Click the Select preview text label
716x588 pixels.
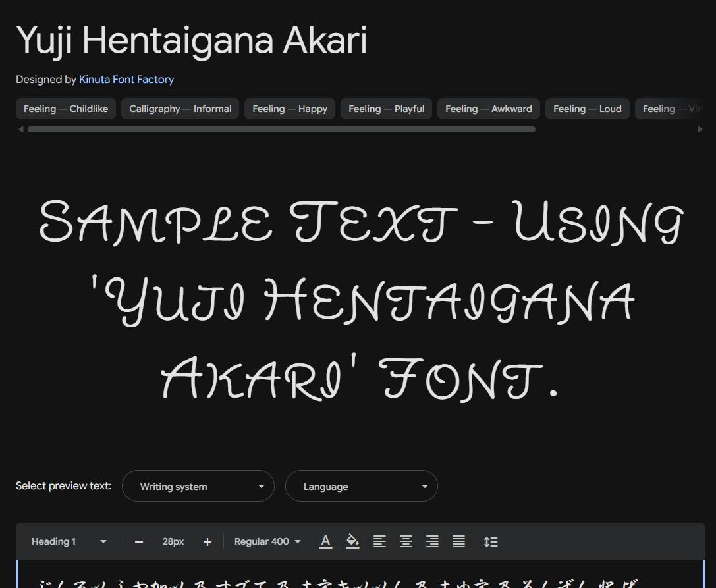click(x=63, y=486)
